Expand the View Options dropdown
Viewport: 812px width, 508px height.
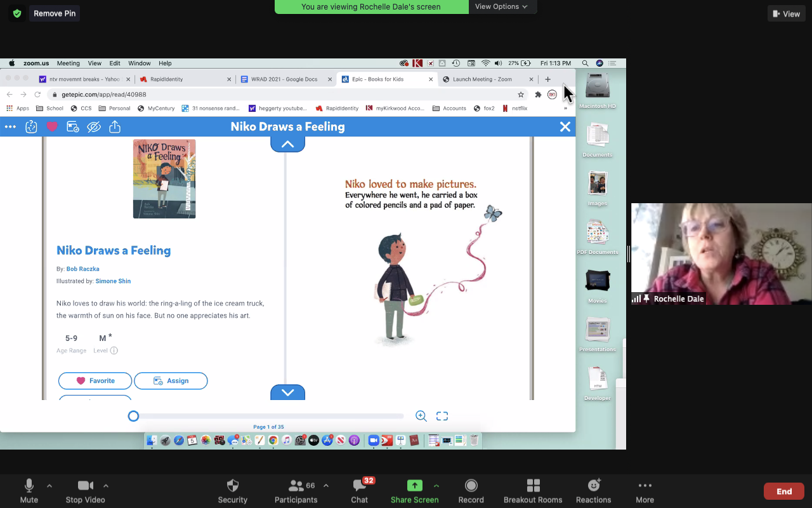[x=502, y=6]
